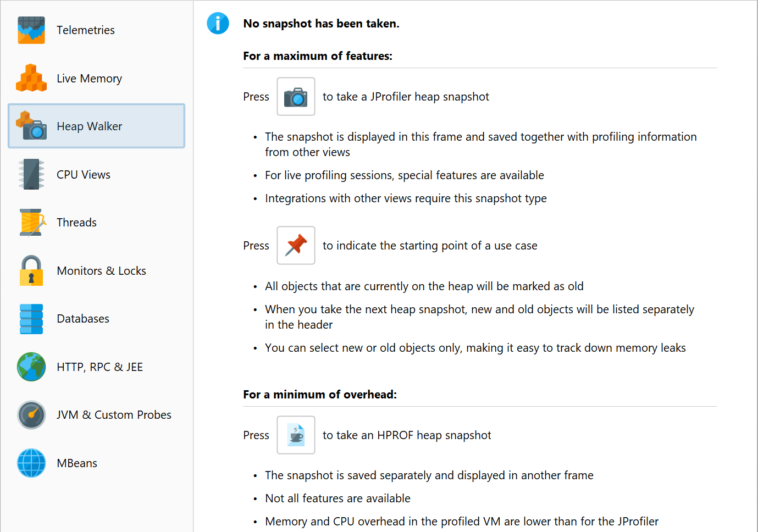
Task: Open the MBeans globe icon
Action: 31,463
